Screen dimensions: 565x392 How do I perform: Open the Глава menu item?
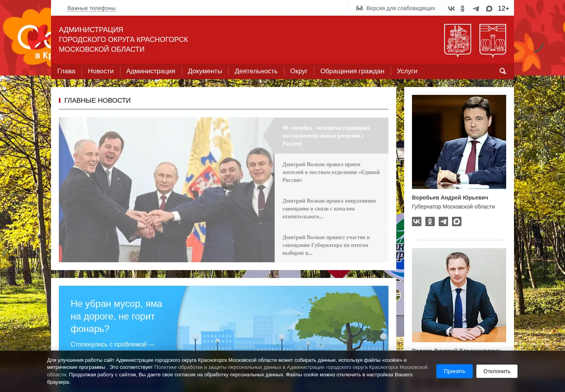click(x=66, y=71)
